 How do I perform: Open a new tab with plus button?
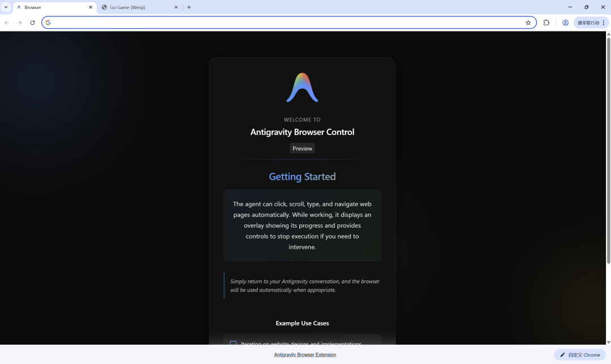(189, 7)
